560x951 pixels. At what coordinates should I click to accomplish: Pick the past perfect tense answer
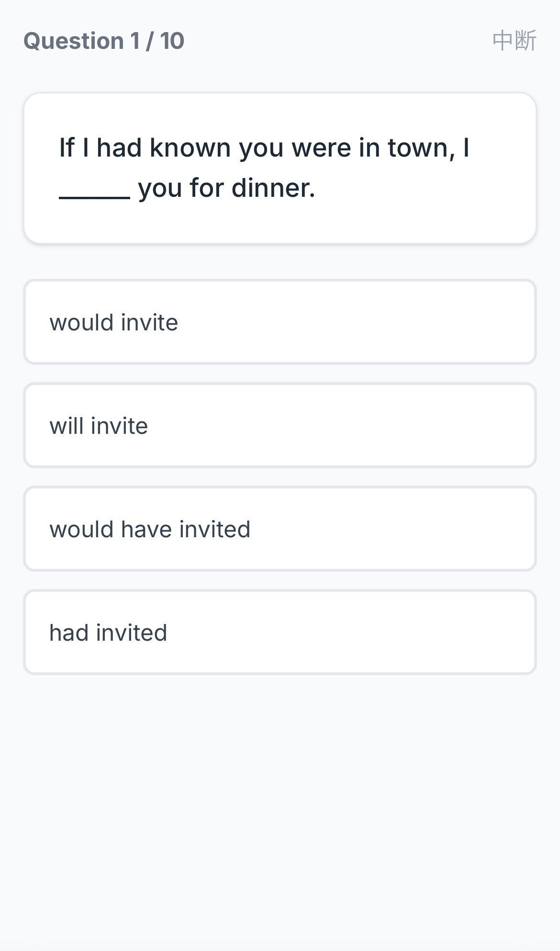(x=280, y=633)
